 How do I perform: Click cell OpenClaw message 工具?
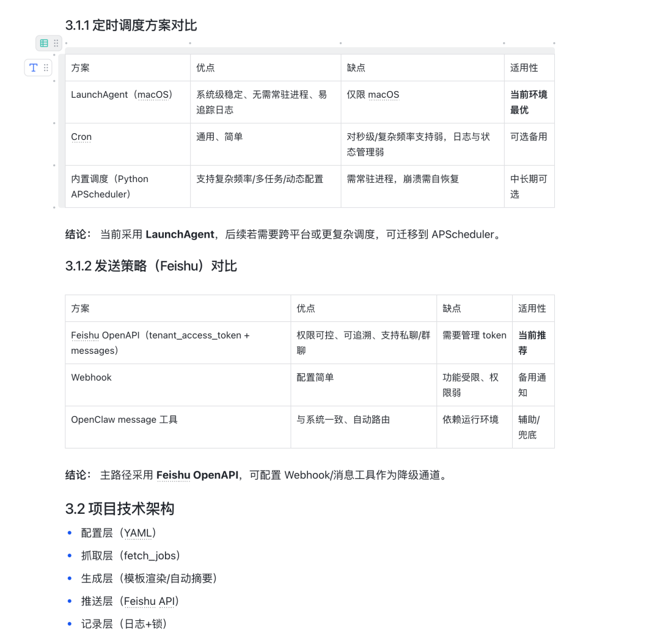(x=178, y=427)
